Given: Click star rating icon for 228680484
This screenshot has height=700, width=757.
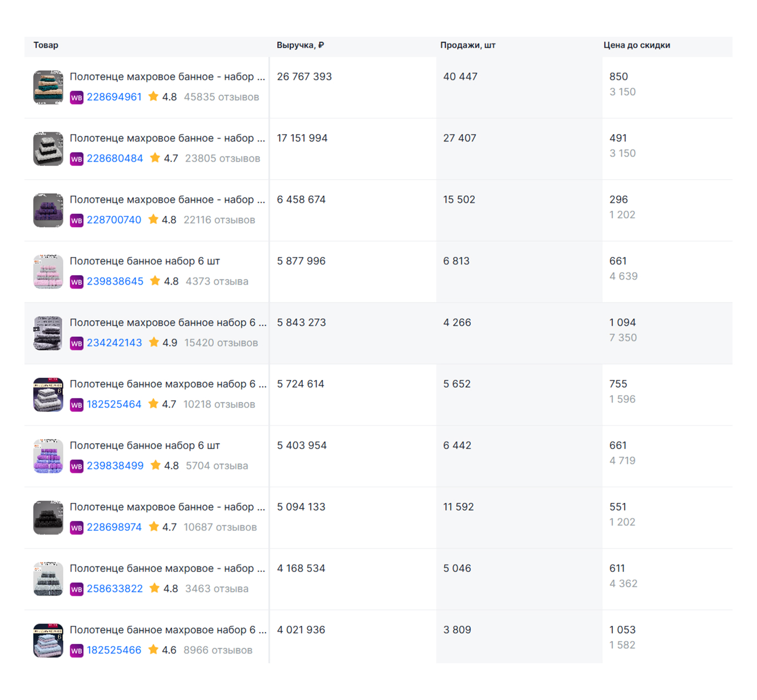Looking at the screenshot, I should point(155,158).
